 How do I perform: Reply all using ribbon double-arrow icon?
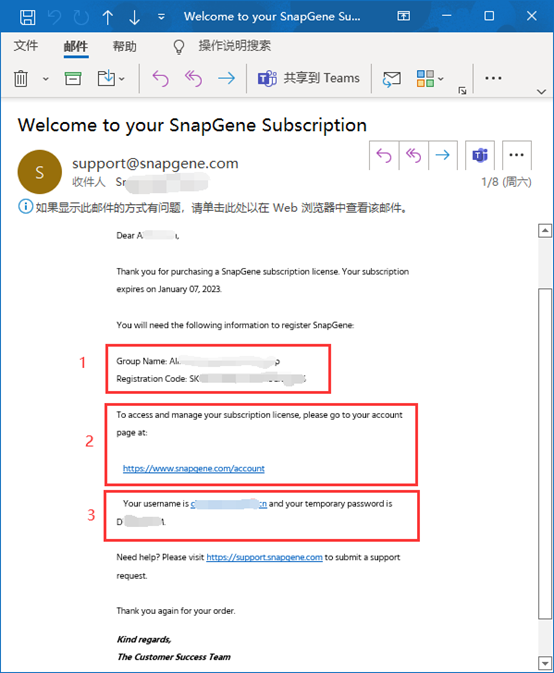tap(193, 78)
